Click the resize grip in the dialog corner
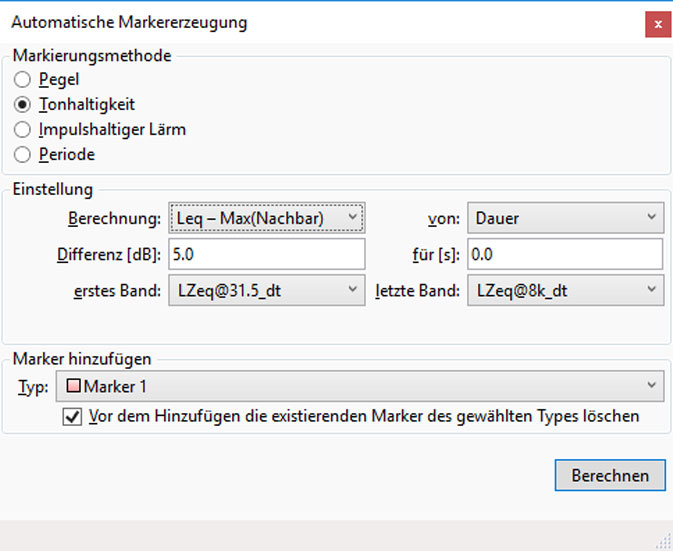The width and height of the screenshot is (673, 551). tap(664, 541)
